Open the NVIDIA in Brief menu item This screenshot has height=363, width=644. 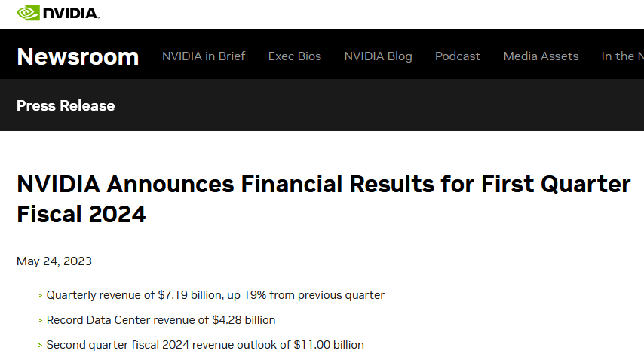[x=204, y=56]
